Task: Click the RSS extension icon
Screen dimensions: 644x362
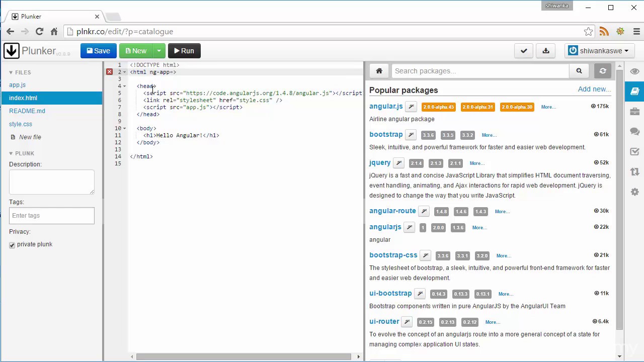Action: (x=604, y=32)
